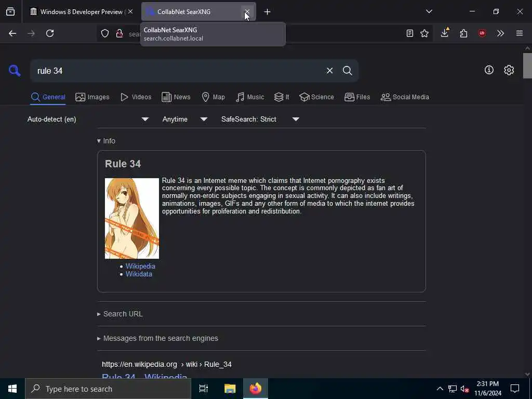Toggle reader view icon
532x399 pixels.
(x=410, y=33)
